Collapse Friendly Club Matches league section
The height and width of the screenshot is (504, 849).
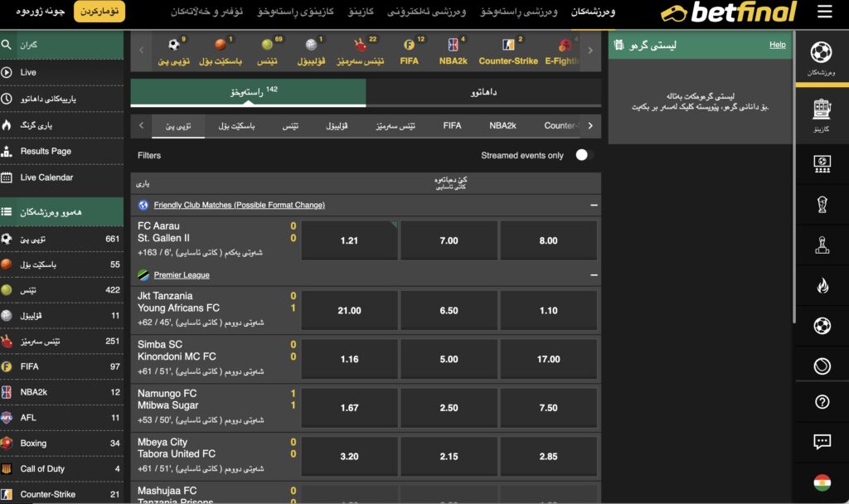point(594,206)
